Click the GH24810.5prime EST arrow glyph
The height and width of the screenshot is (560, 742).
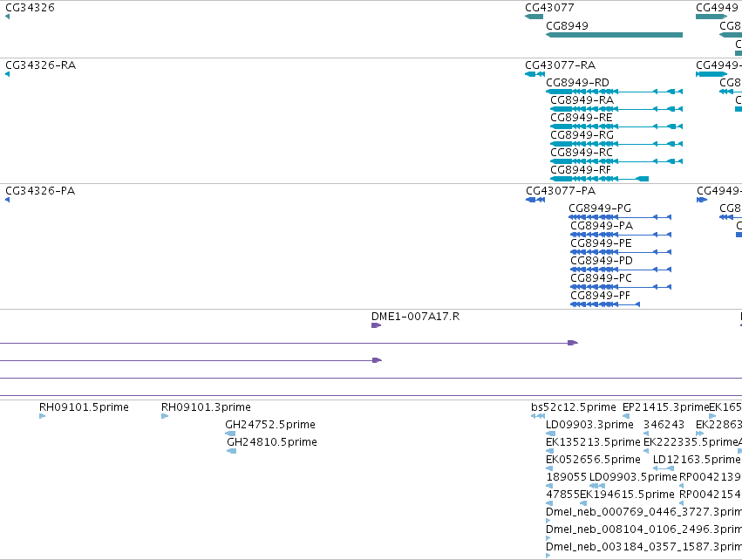(x=231, y=451)
